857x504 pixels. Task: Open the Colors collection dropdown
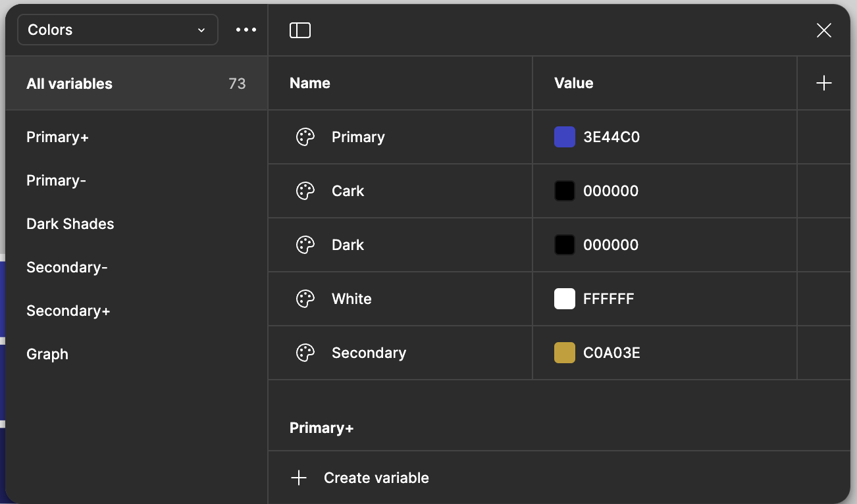pos(117,30)
